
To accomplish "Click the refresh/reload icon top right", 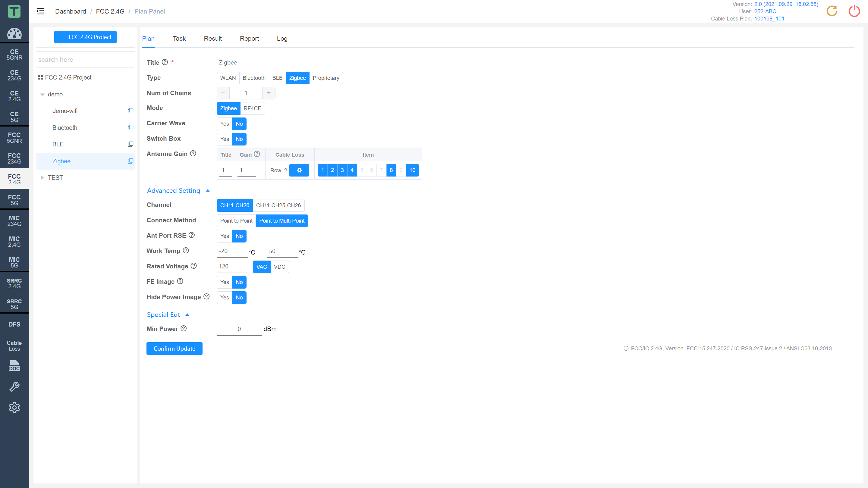I will tap(832, 11).
